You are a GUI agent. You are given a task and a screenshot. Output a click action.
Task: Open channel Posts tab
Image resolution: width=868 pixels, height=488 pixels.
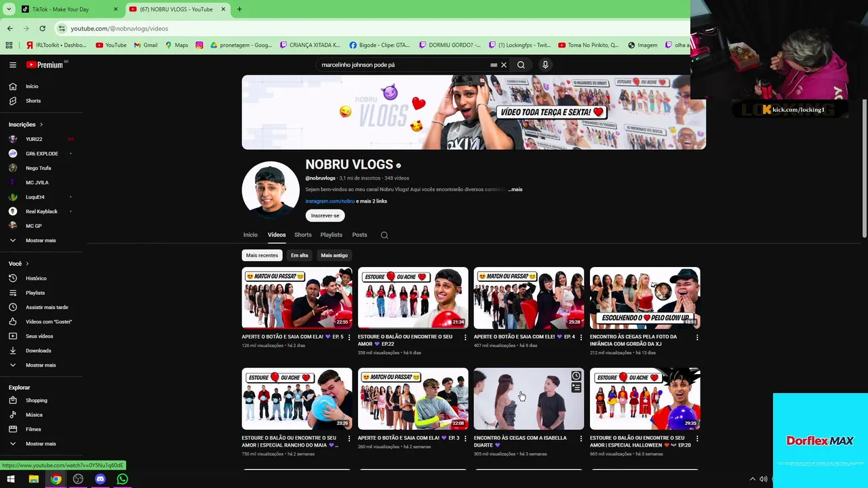pos(359,235)
